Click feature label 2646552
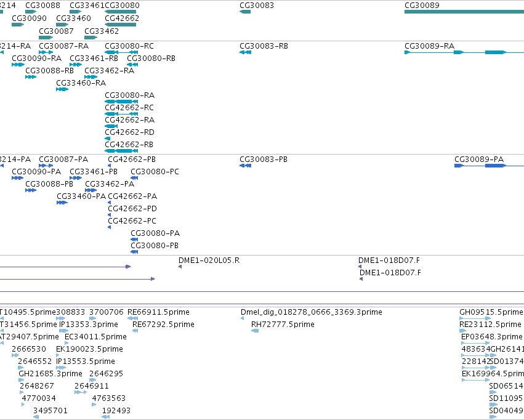The height and width of the screenshot is (420, 524). (x=34, y=362)
